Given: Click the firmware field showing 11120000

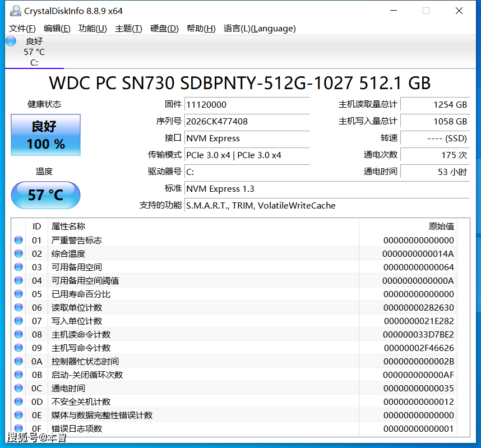Looking at the screenshot, I should click(247, 104).
